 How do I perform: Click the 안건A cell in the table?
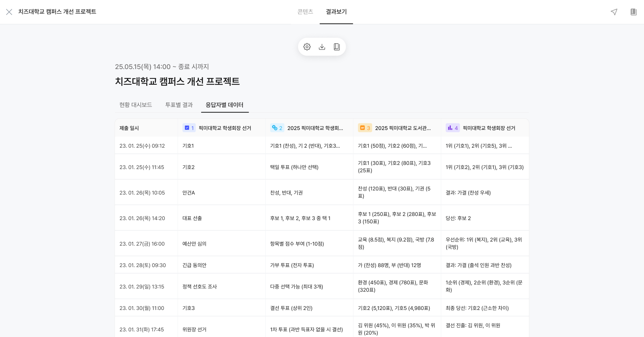tap(189, 193)
